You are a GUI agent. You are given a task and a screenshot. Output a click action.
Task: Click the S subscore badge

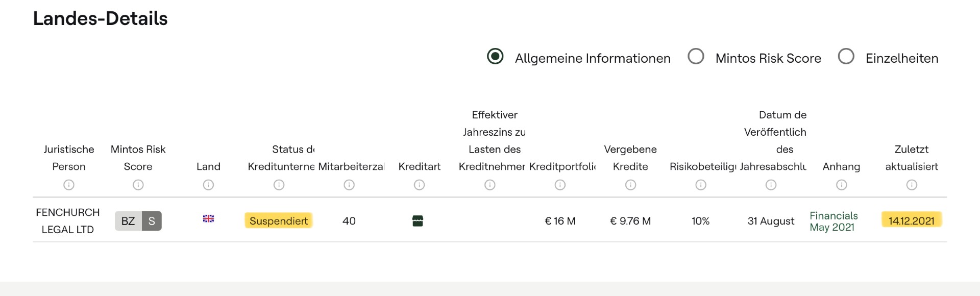[152, 221]
